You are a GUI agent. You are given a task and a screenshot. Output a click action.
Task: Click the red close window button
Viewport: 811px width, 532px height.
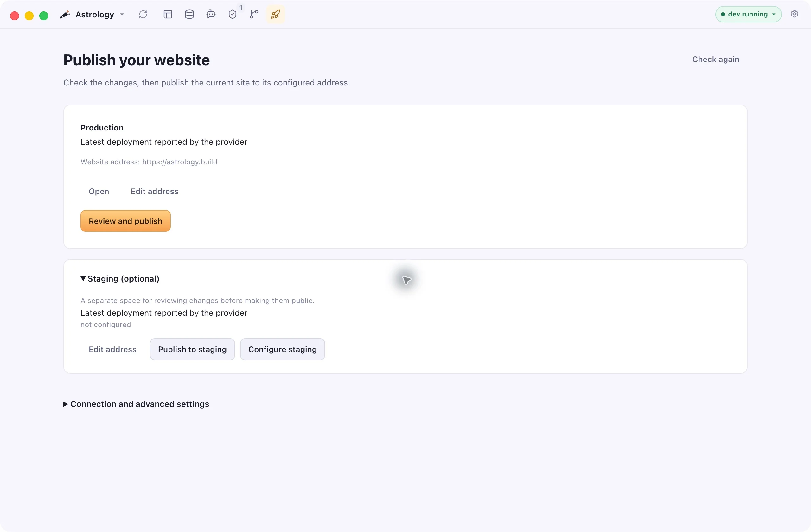point(15,16)
